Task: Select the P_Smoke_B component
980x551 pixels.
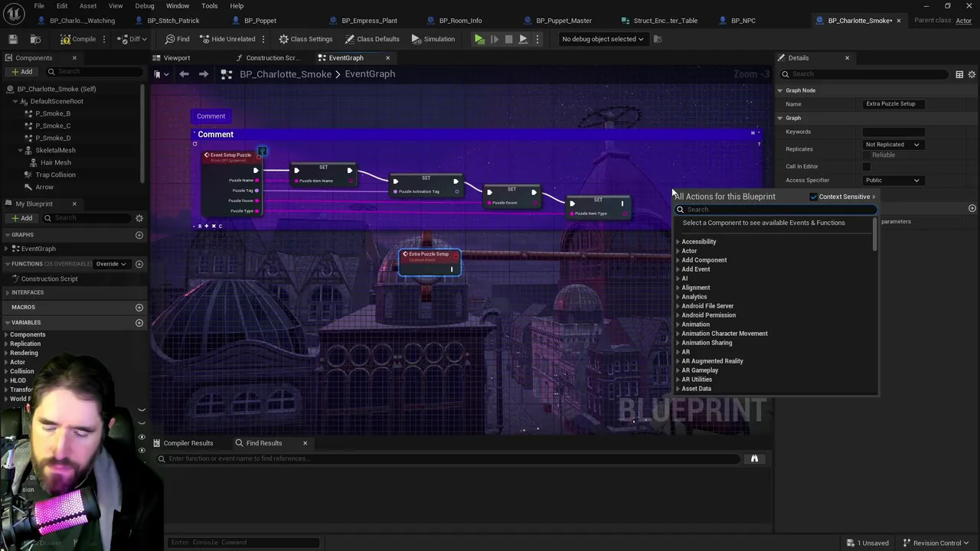Action: click(53, 113)
